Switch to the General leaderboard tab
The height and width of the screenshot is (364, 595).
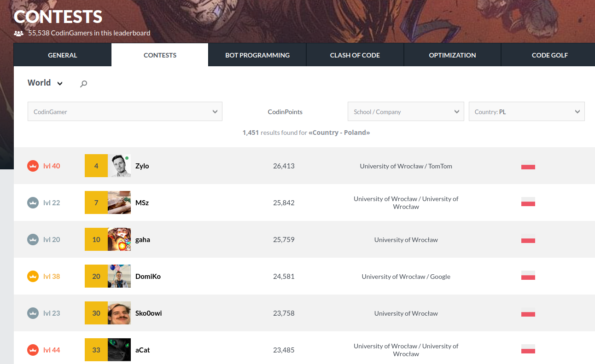click(x=63, y=55)
